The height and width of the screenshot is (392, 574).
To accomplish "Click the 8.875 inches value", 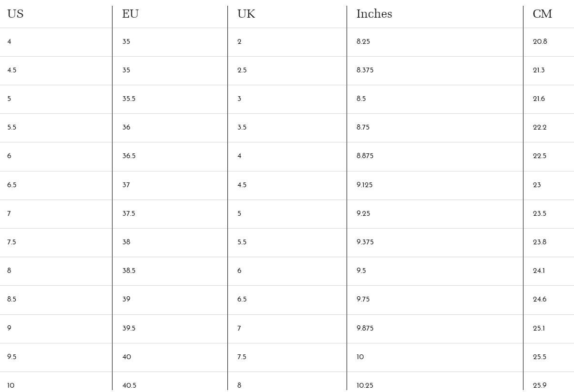I will point(365,156).
